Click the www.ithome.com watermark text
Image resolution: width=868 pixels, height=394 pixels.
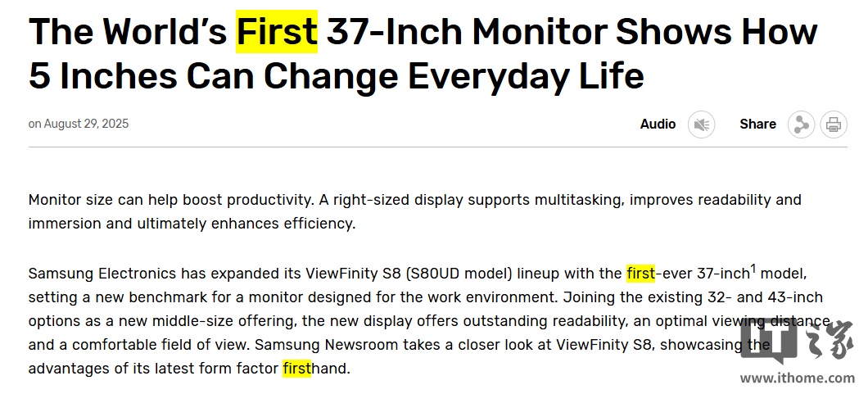coord(797,378)
